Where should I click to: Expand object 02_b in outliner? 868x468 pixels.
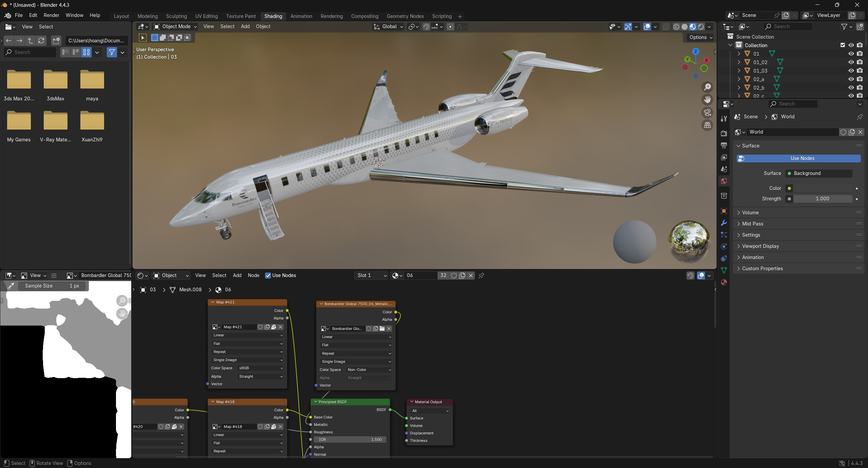click(739, 87)
